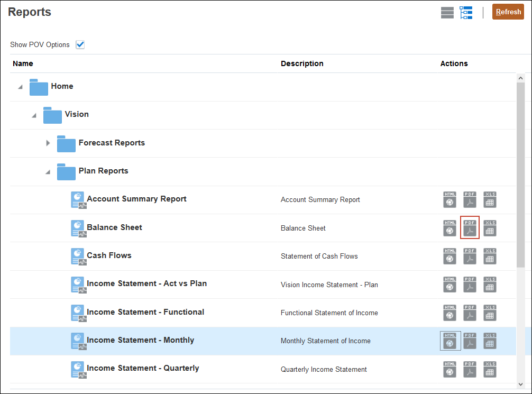Select the Account Summary Report name link
Image resolution: width=532 pixels, height=394 pixels.
[136, 199]
